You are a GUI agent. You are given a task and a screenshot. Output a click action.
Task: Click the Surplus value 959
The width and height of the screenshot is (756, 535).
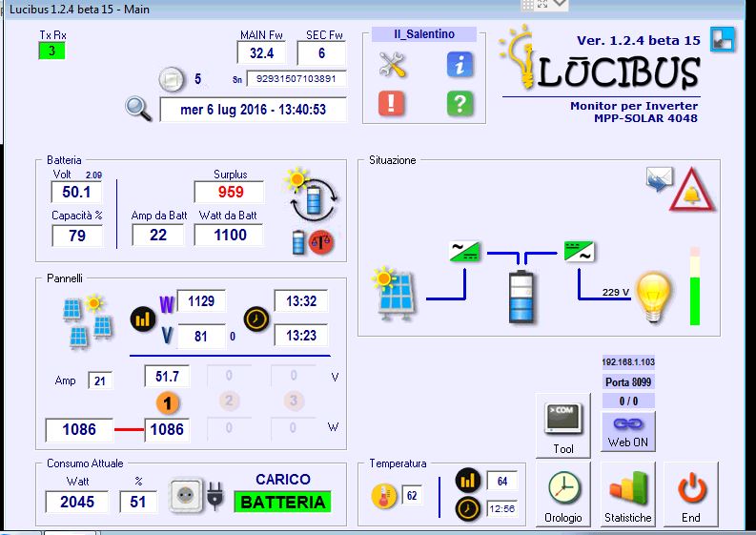coord(230,192)
